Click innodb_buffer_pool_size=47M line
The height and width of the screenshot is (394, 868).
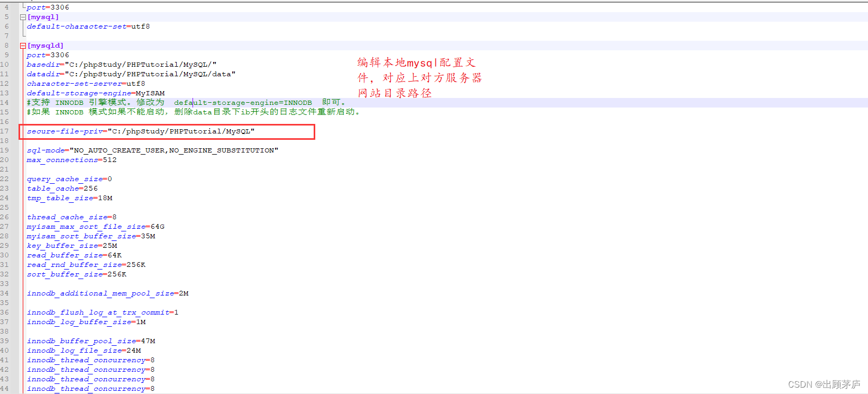tap(91, 341)
